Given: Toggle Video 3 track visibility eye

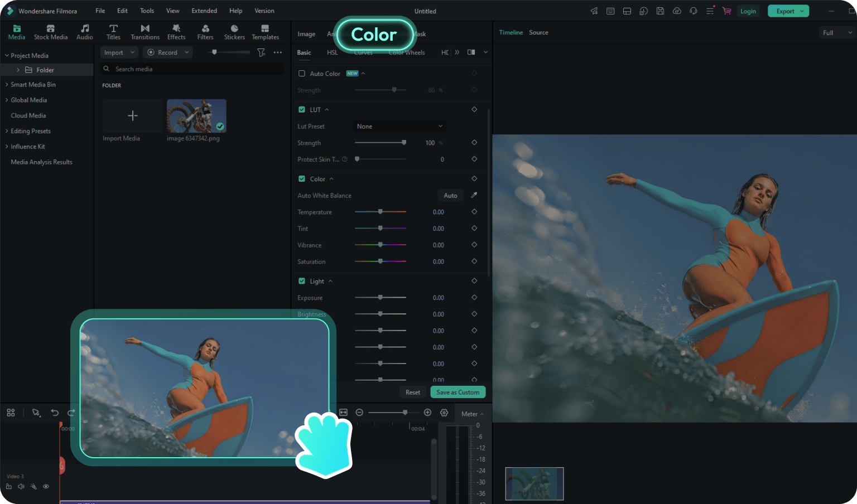Looking at the screenshot, I should click(46, 487).
